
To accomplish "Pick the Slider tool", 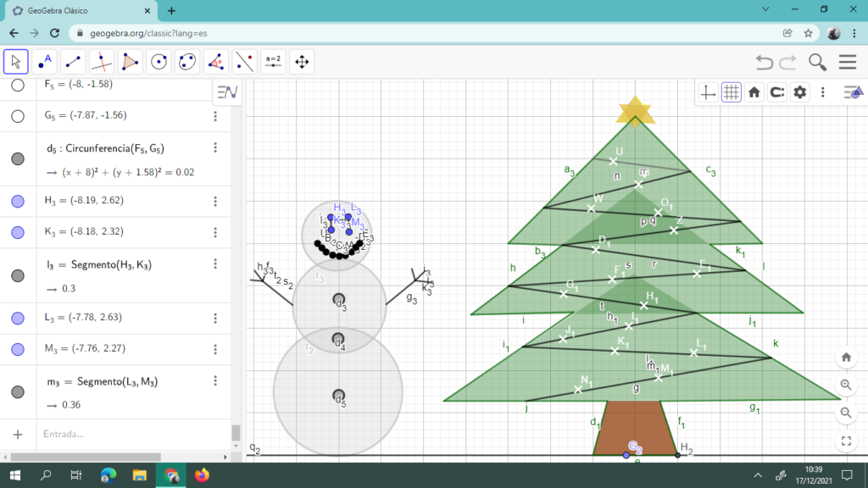I will (x=273, y=62).
